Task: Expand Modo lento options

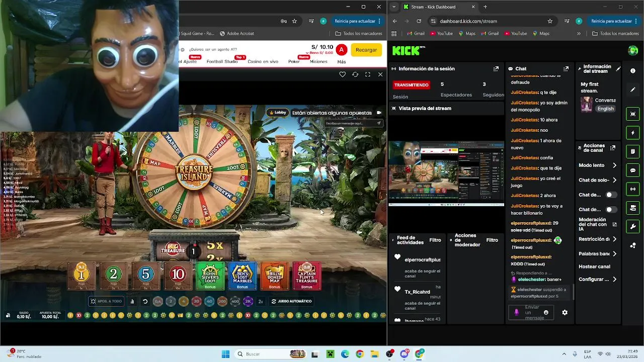Action: (x=614, y=165)
